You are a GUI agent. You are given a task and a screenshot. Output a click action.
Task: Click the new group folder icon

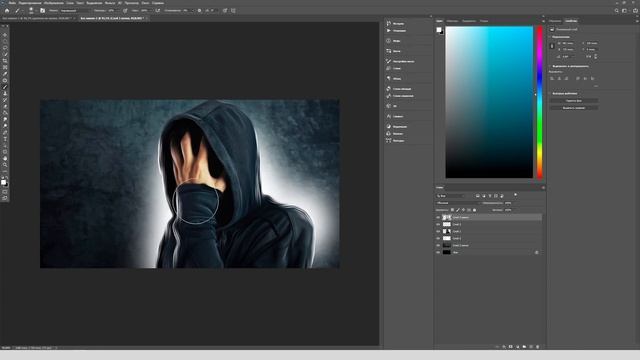click(x=524, y=347)
